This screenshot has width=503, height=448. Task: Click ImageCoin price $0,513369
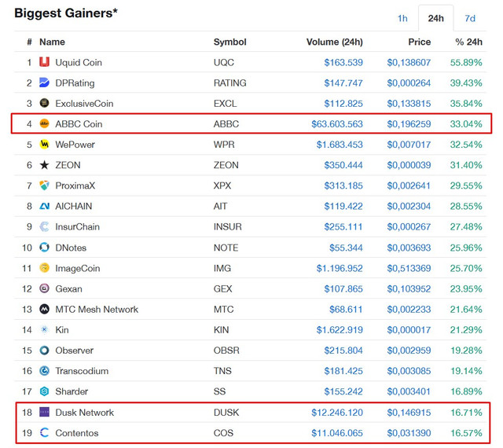409,268
